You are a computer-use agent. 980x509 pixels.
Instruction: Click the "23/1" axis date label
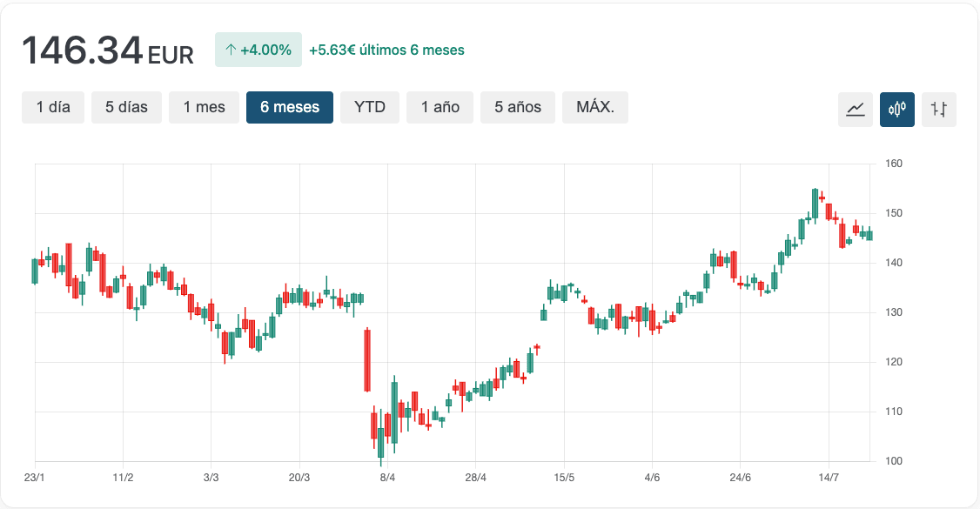(36, 477)
